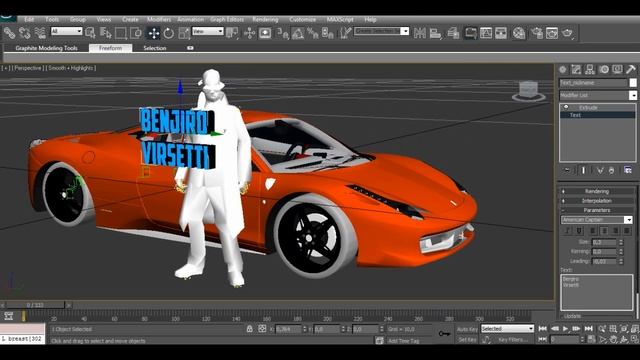Click the Align tool icon
The height and width of the screenshot is (360, 640).
coord(435,33)
